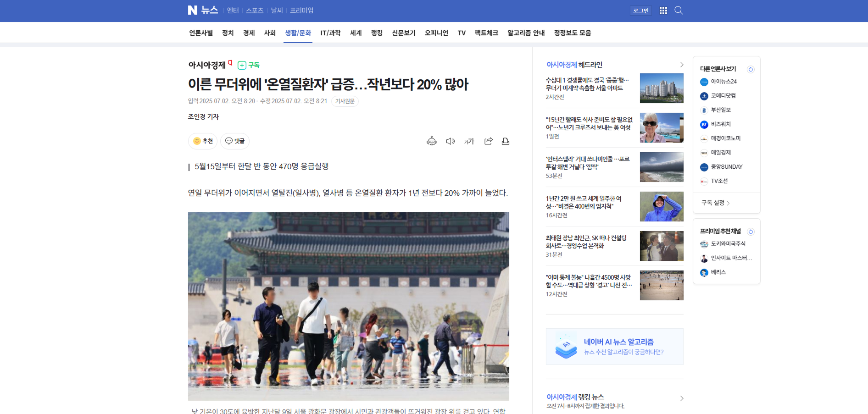Open the font size 가가 setting
Screen dimensions: 868x414
pyautogui.click(x=469, y=141)
